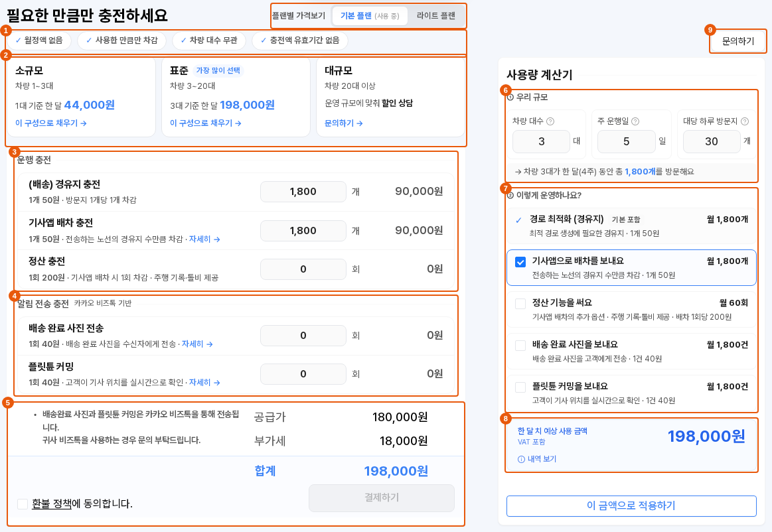This screenshot has width=772, height=532.
Task: Click 문의하기 link in 대규모 card
Action: point(343,123)
